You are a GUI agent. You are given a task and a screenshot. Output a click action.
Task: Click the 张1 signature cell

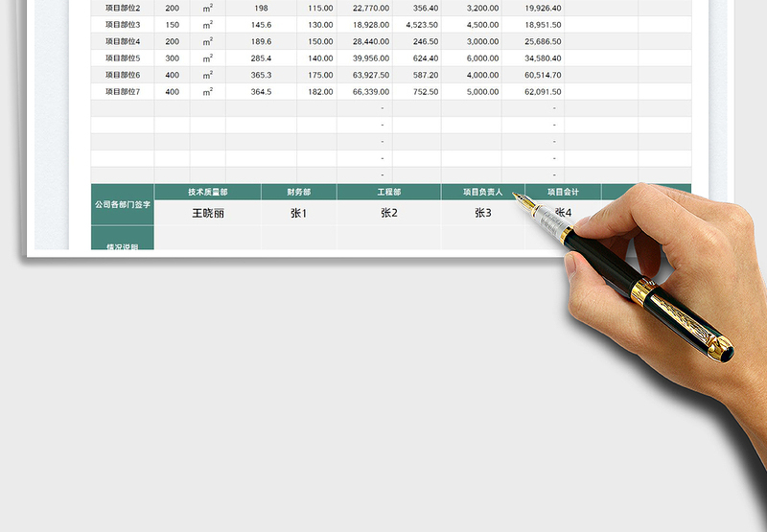tap(298, 213)
